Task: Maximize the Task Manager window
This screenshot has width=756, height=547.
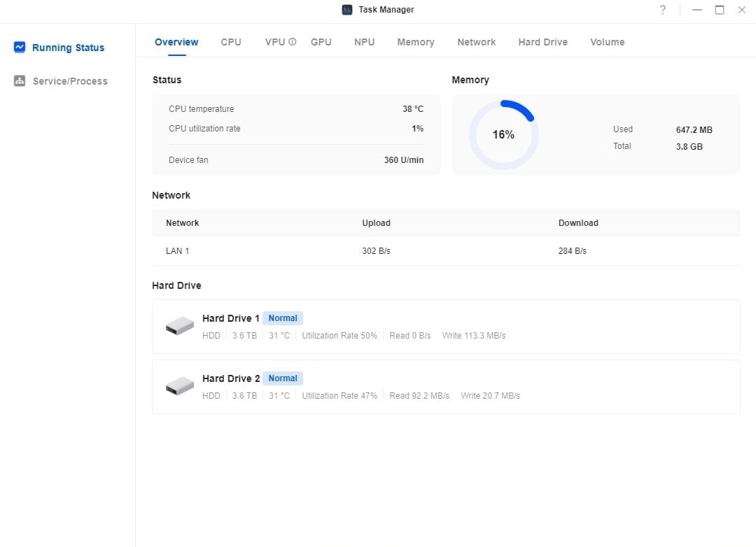Action: click(719, 10)
